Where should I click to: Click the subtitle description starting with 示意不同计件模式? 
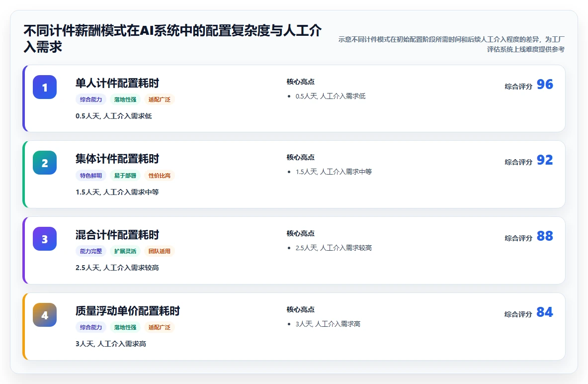(x=451, y=44)
